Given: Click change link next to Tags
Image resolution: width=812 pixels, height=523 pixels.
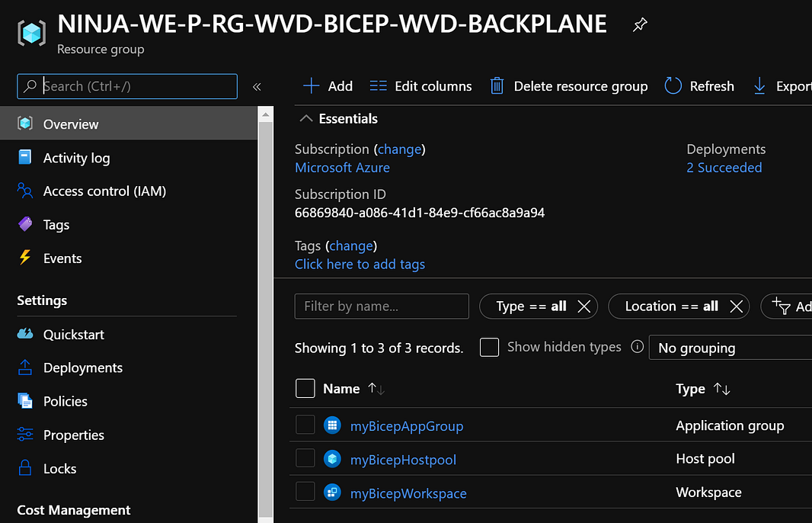Looking at the screenshot, I should click(x=351, y=245).
